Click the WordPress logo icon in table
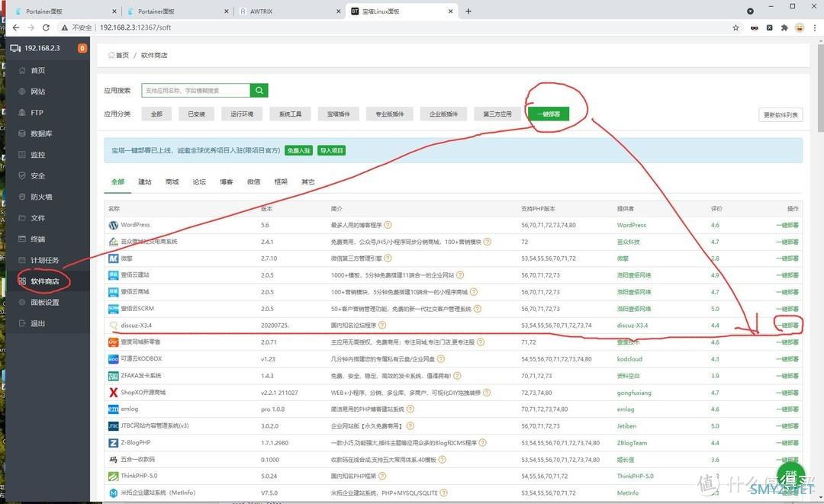The height and width of the screenshot is (504, 824). (113, 225)
